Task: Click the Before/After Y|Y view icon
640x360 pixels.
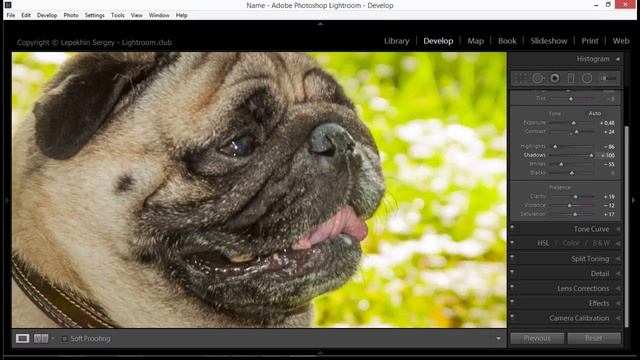Action: tap(41, 338)
